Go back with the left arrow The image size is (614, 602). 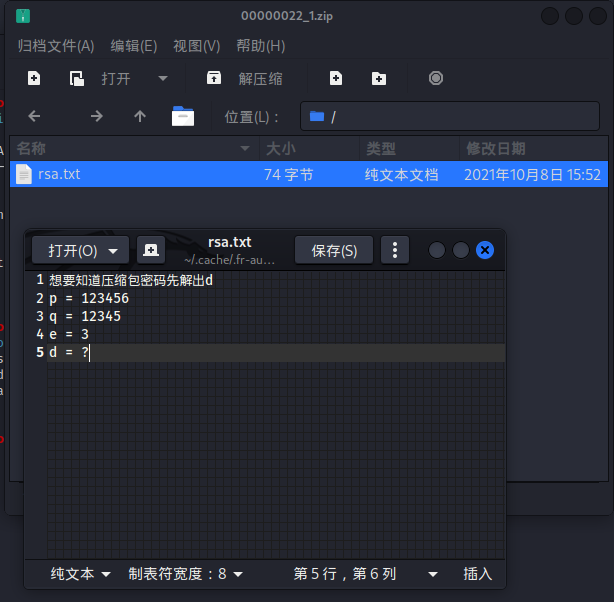pyautogui.click(x=34, y=116)
